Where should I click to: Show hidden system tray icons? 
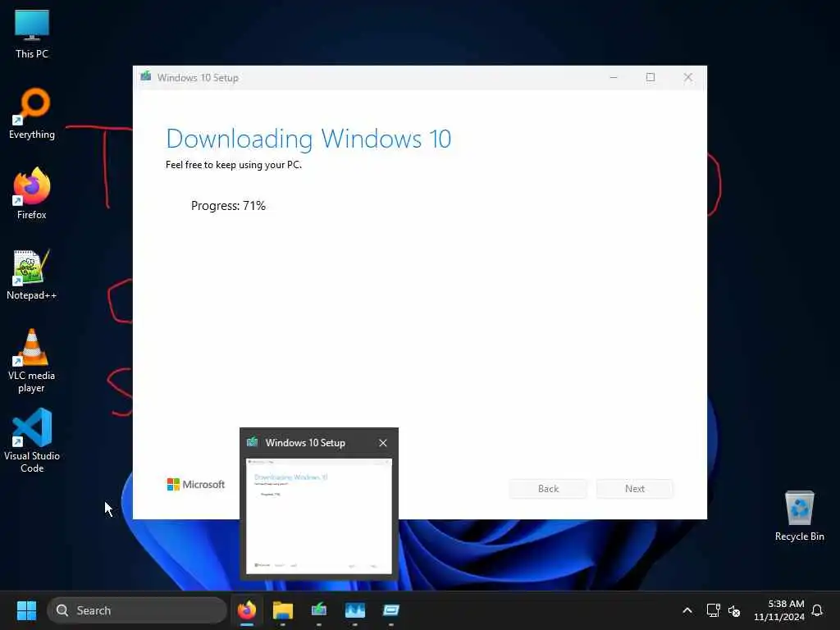[687, 610]
